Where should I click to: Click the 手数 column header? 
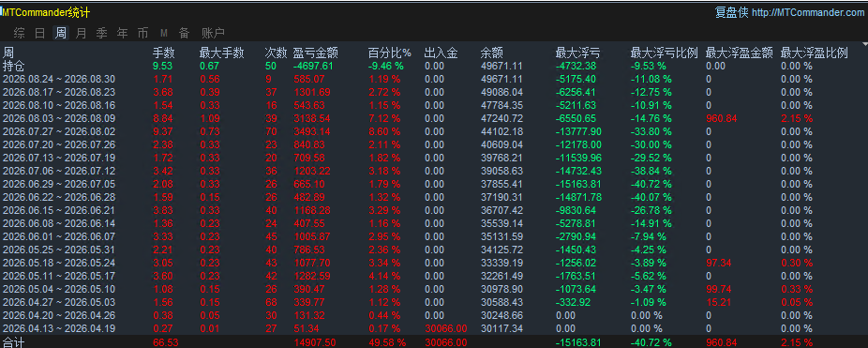tap(164, 53)
